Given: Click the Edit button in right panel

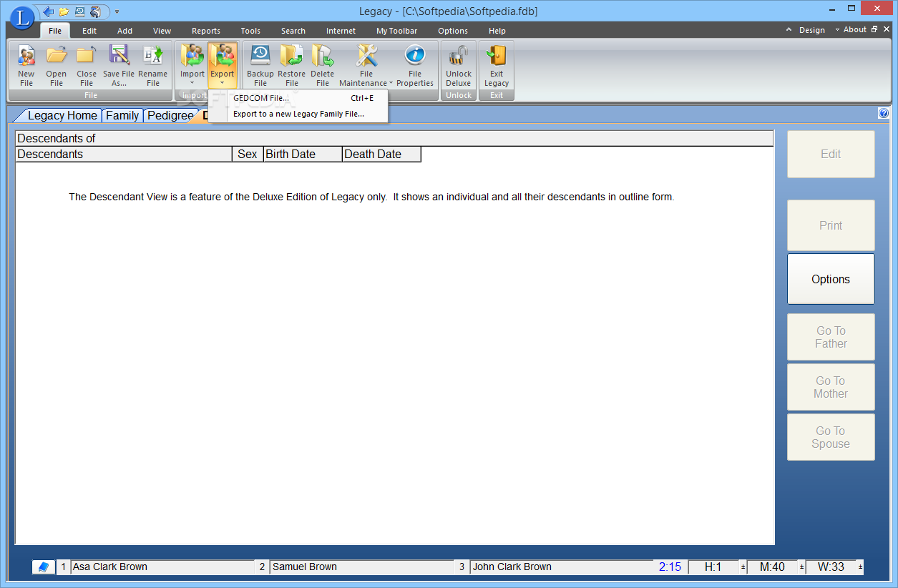Looking at the screenshot, I should point(831,154).
